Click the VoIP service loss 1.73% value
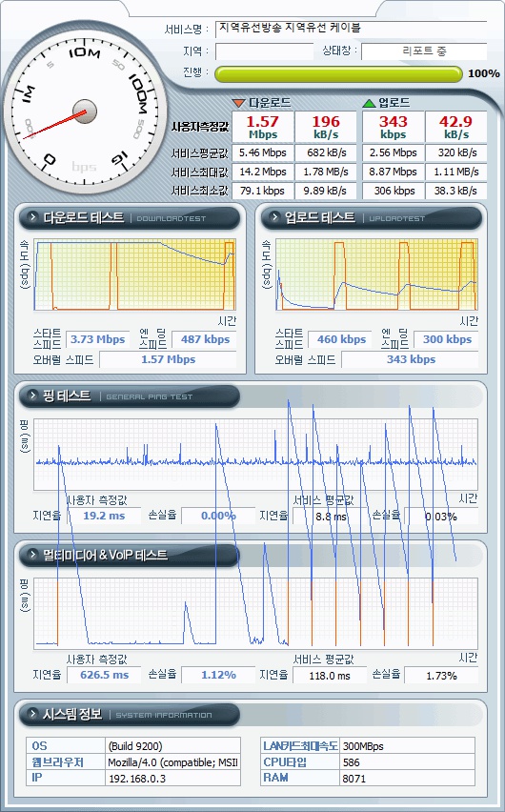This screenshot has width=505, height=812. pyautogui.click(x=441, y=676)
